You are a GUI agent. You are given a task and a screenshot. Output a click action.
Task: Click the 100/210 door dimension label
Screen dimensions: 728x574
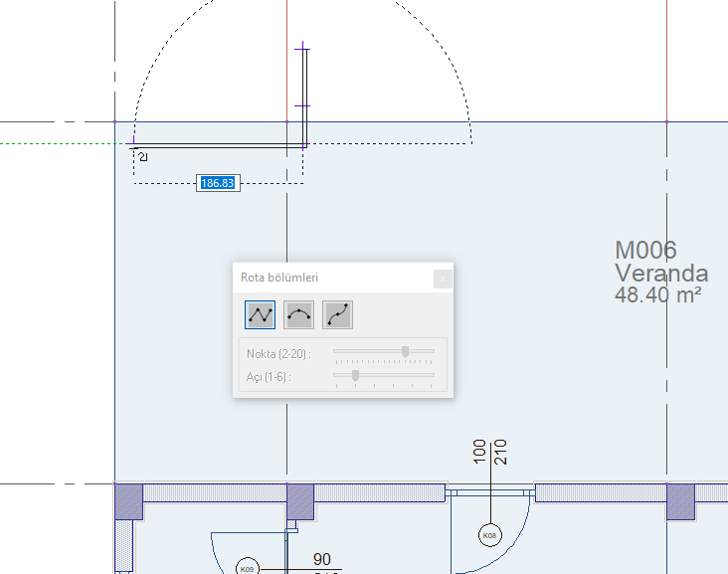(x=490, y=452)
